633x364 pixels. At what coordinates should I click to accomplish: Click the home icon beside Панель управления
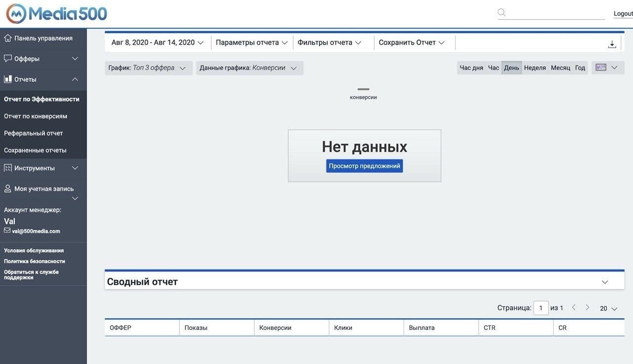coord(7,38)
